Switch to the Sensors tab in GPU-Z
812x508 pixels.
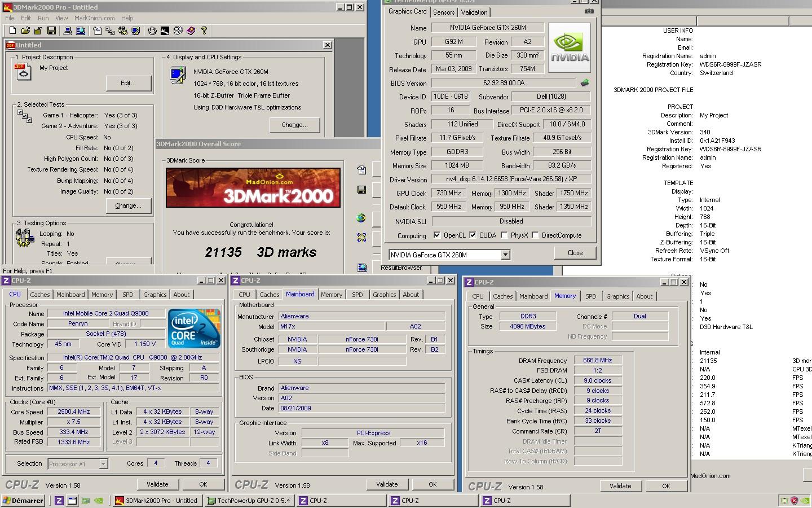(444, 12)
